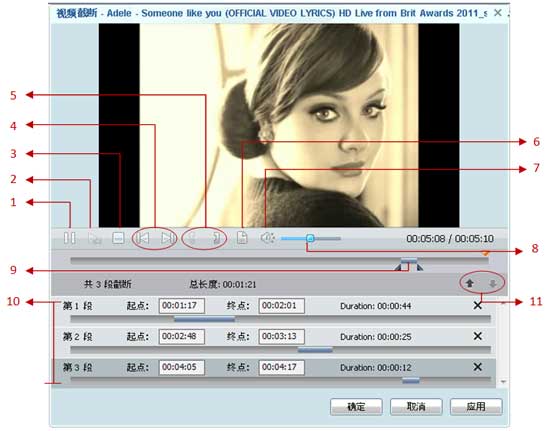The height and width of the screenshot is (431, 550).
Task: Click the new clip document icon
Action: (242, 238)
